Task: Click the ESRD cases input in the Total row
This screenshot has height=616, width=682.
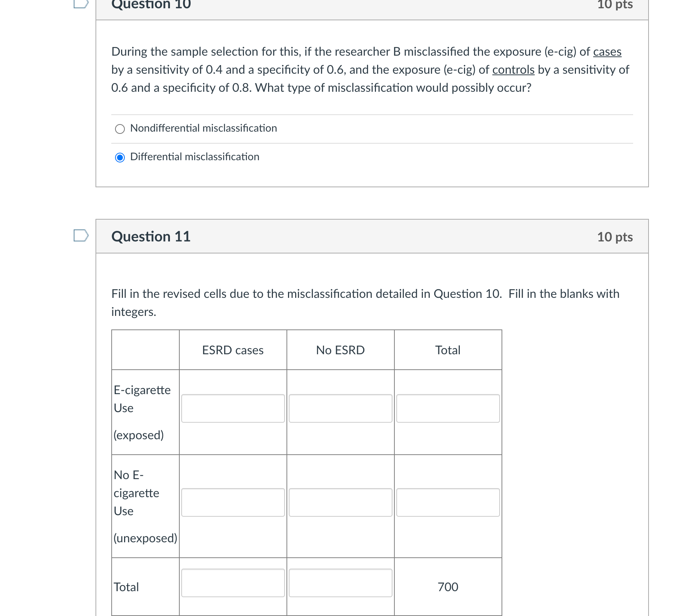Action: pos(232,583)
